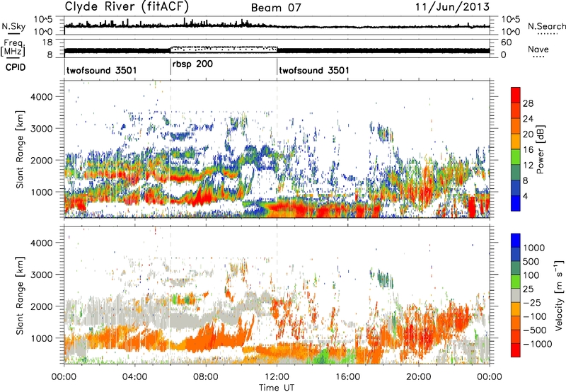Viewport: 566px width, 392px height.
Task: Select the "N.Sky" legend label
Action: [x=13, y=26]
